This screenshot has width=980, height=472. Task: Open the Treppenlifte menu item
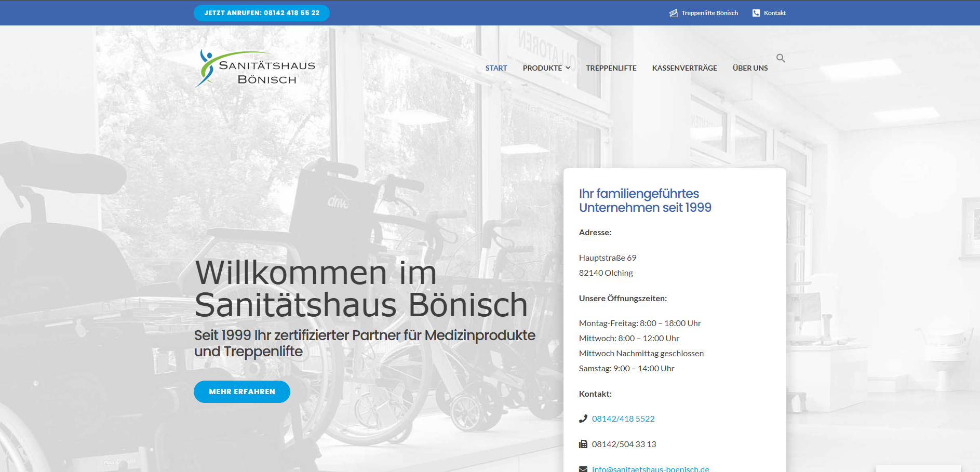tap(611, 68)
